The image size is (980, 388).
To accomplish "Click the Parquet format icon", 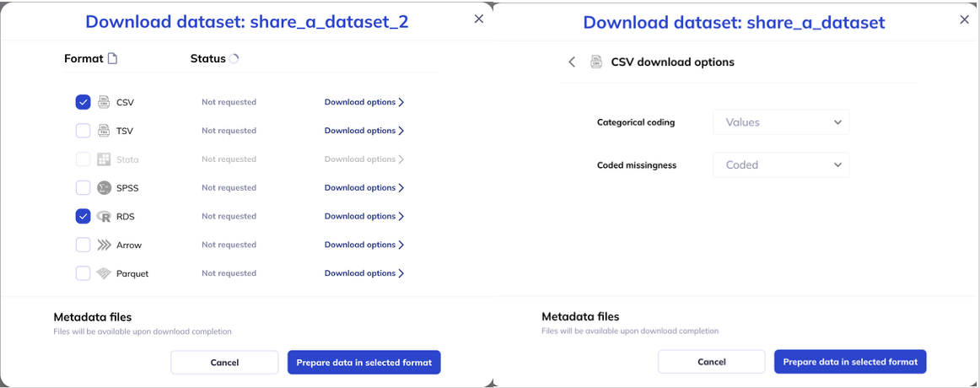I will [104, 273].
